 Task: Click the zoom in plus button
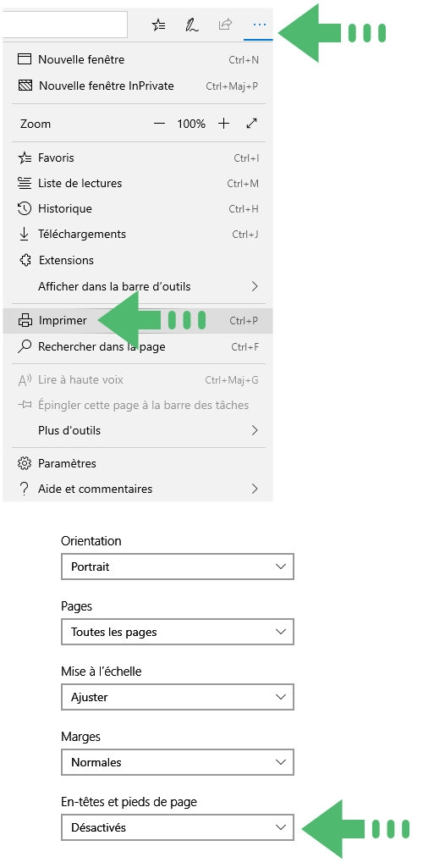click(223, 124)
